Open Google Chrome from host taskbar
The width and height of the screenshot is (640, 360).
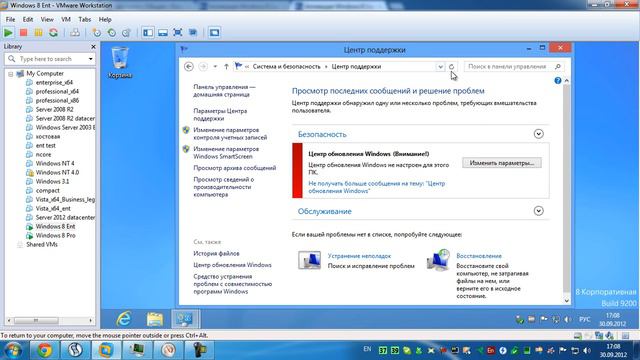[44, 350]
